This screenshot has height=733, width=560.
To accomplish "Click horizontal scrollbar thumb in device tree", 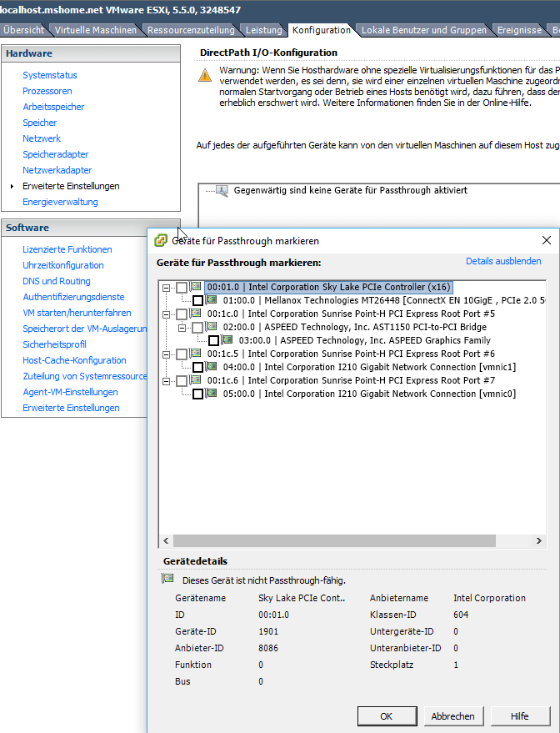I will coord(334,540).
